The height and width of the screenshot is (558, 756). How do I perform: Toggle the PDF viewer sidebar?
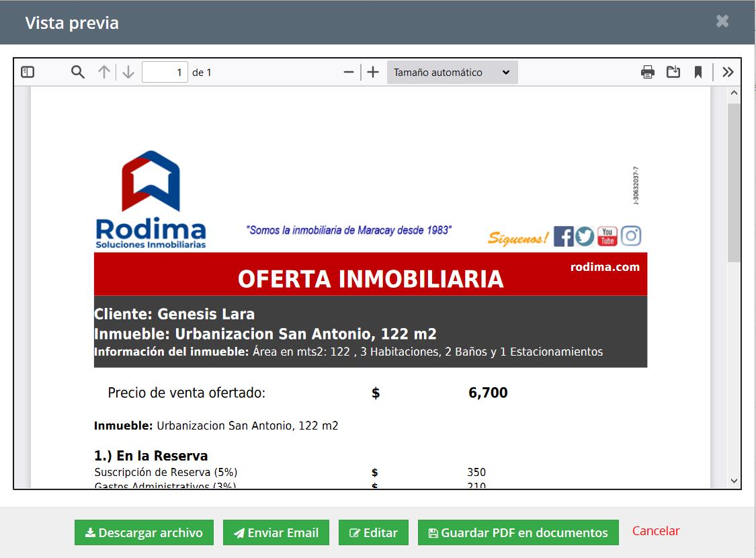[28, 72]
